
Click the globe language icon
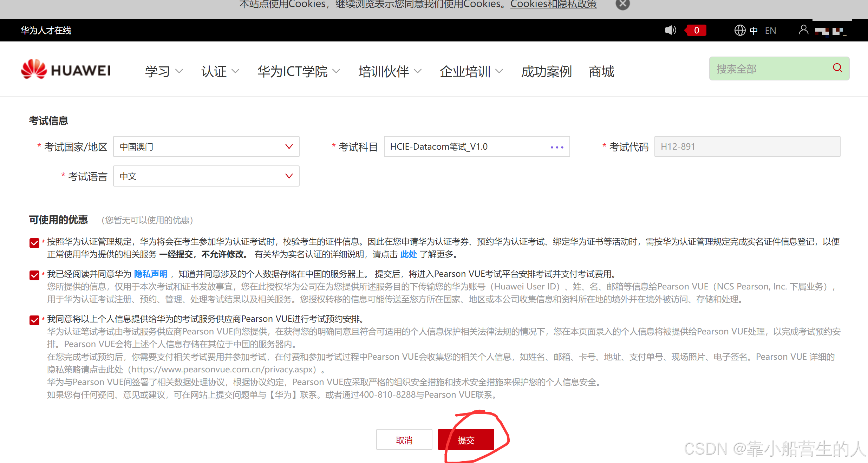click(740, 31)
